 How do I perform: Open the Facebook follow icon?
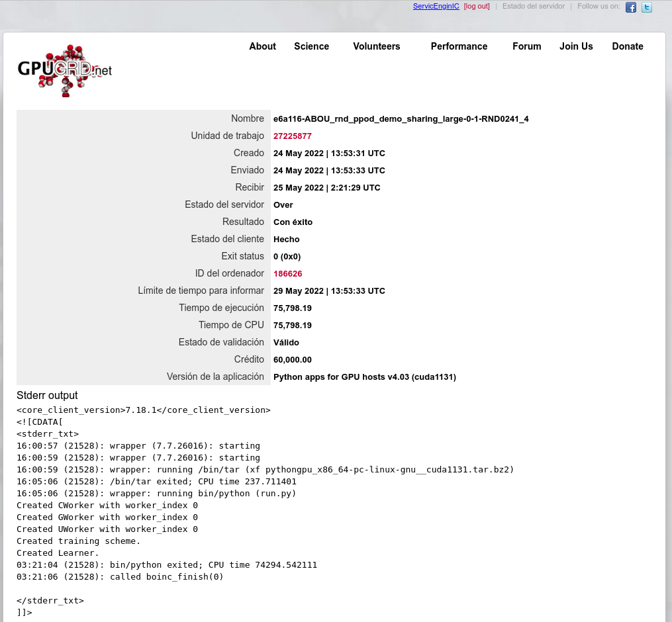pos(630,7)
